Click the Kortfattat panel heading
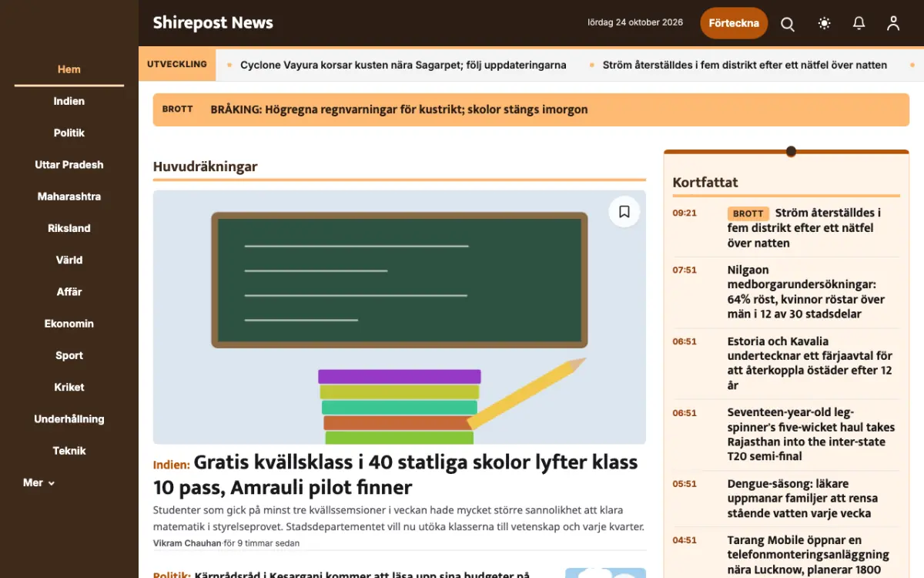924x578 pixels. click(x=705, y=183)
